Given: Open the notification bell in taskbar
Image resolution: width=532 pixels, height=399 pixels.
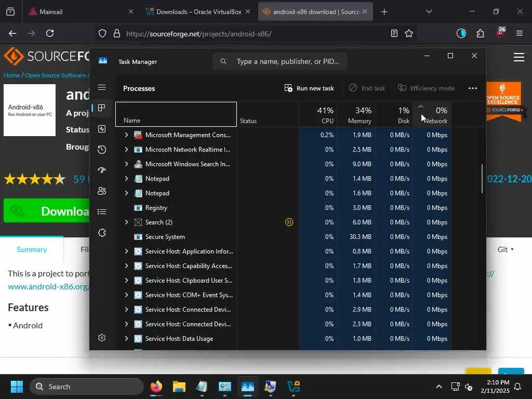Looking at the screenshot, I should point(517,387).
